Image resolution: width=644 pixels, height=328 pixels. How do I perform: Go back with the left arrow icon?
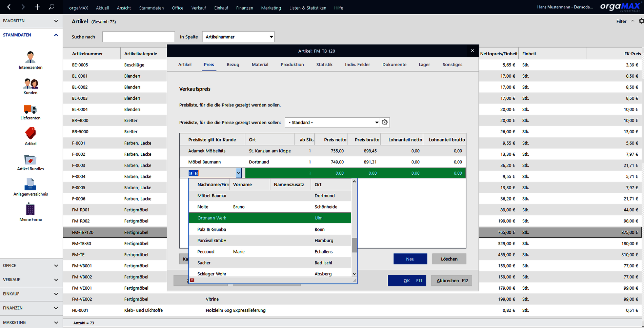point(9,7)
